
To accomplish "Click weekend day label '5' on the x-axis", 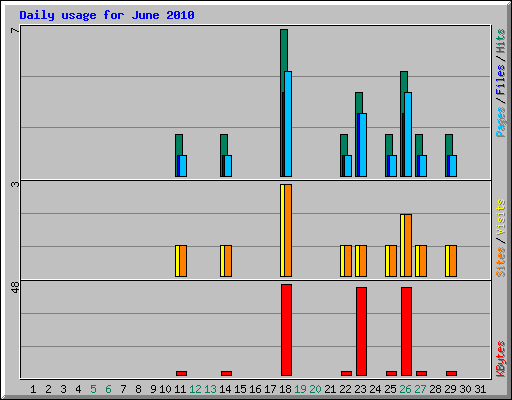I will [x=93, y=389].
